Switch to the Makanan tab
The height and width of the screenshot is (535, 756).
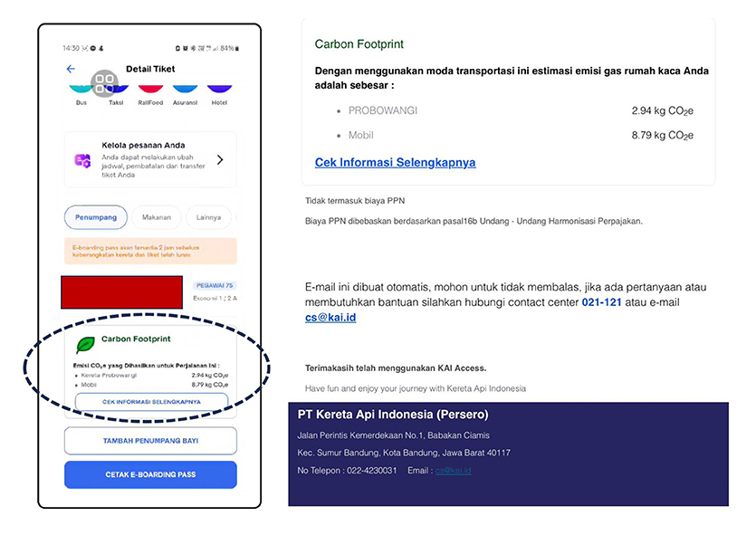[x=157, y=217]
